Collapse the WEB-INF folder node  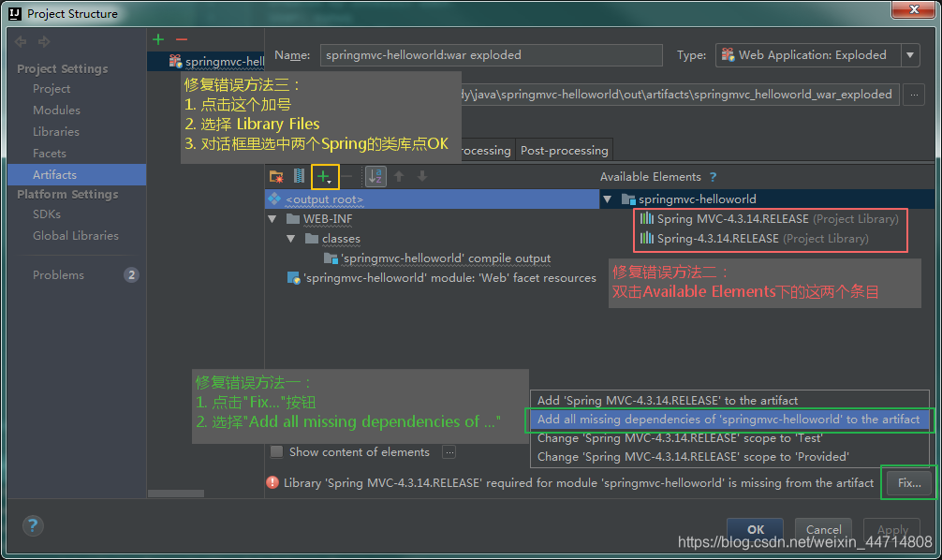pos(272,219)
